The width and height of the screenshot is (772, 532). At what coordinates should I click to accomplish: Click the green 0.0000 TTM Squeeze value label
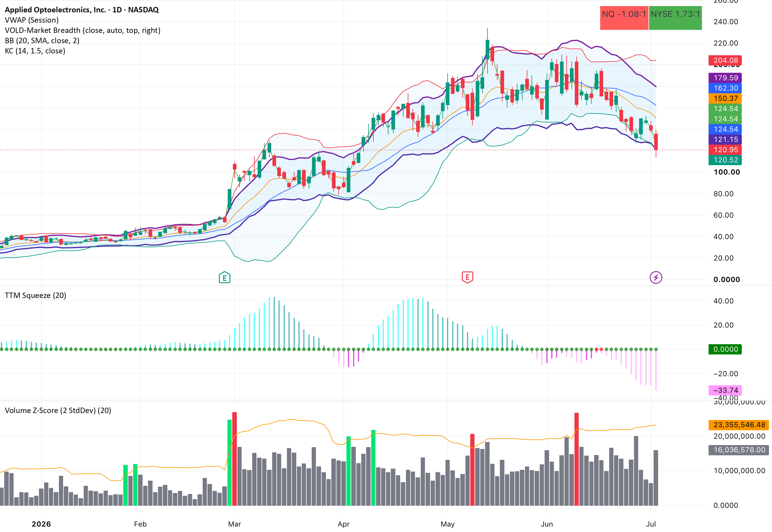pyautogui.click(x=725, y=349)
